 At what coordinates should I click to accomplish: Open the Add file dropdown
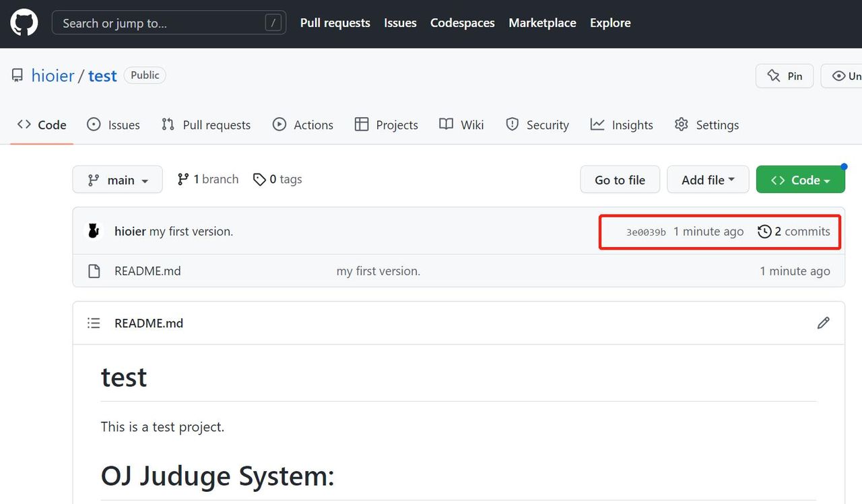pos(708,180)
